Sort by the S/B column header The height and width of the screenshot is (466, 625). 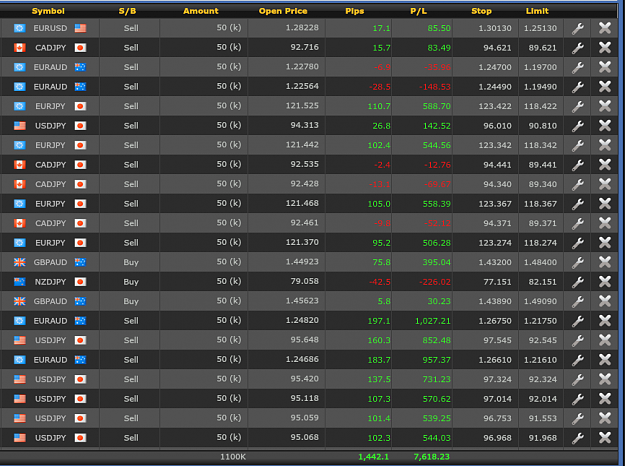click(x=128, y=11)
